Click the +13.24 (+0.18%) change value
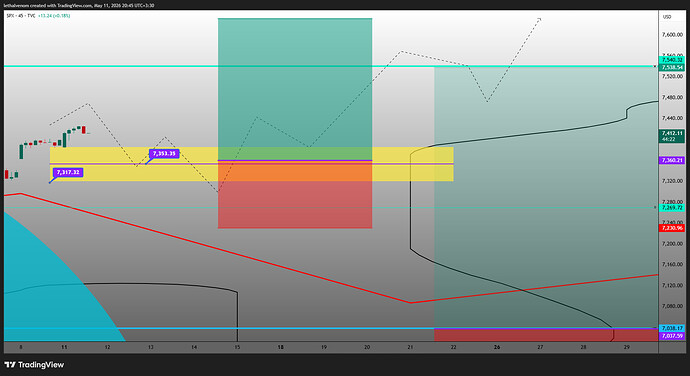Screen dimensions: 690x376 click(x=54, y=15)
